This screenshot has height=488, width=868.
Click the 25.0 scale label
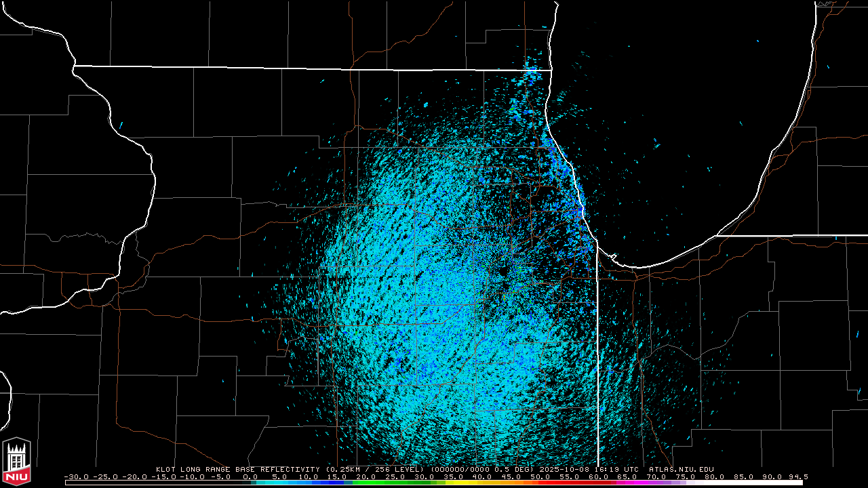397,476
